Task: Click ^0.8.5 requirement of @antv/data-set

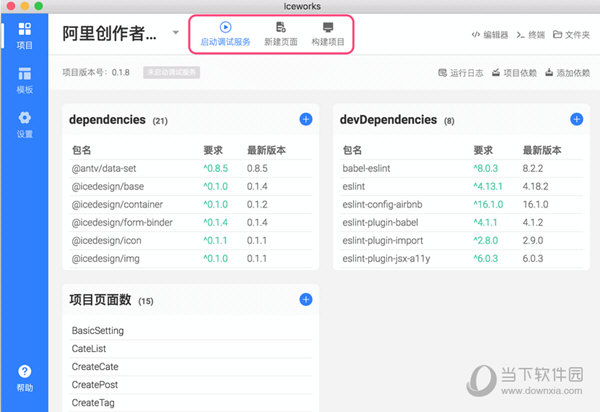Action: [x=215, y=168]
